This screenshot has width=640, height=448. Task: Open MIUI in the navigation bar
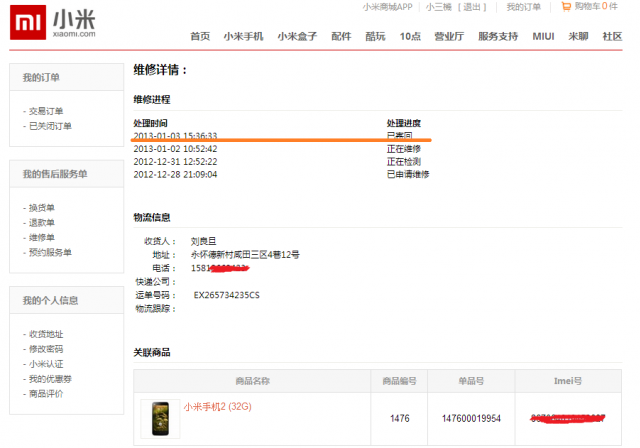click(x=543, y=36)
